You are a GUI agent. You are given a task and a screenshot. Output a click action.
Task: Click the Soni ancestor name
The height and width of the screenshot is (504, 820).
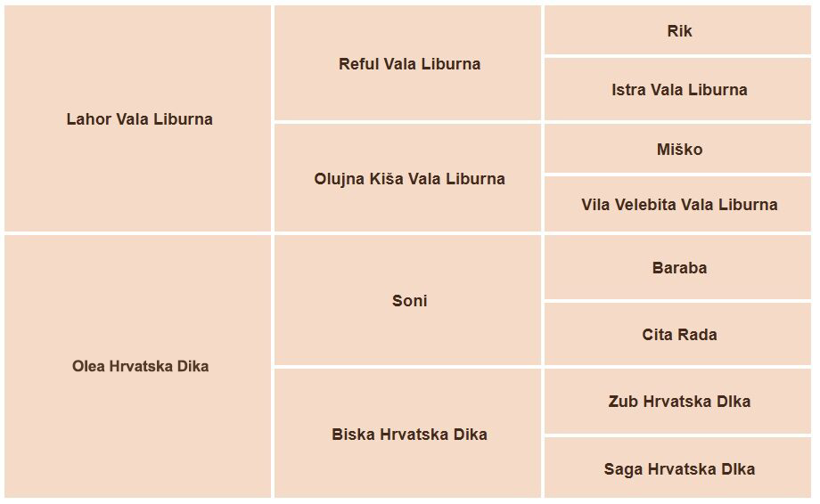(x=409, y=301)
